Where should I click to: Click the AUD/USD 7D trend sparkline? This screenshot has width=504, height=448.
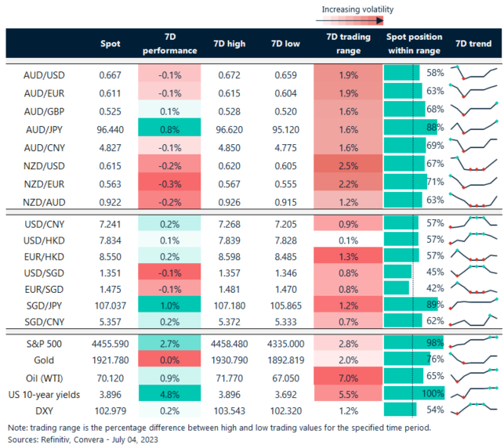pyautogui.click(x=474, y=74)
